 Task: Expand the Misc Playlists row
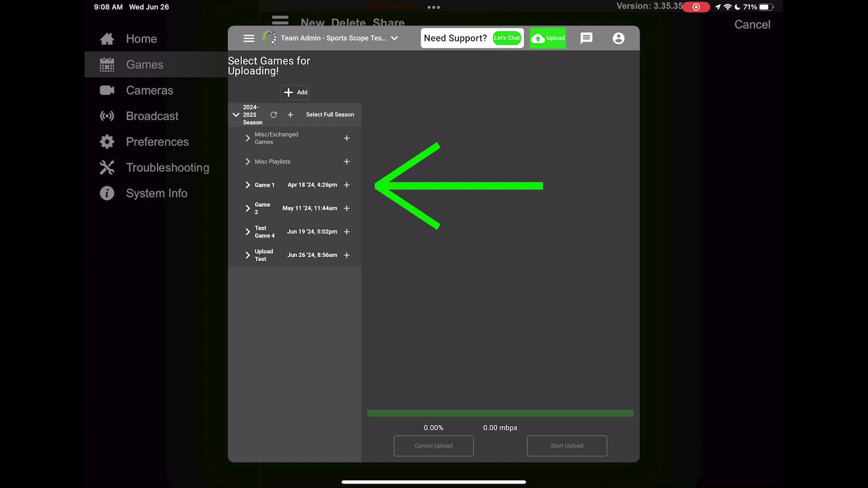pyautogui.click(x=247, y=162)
